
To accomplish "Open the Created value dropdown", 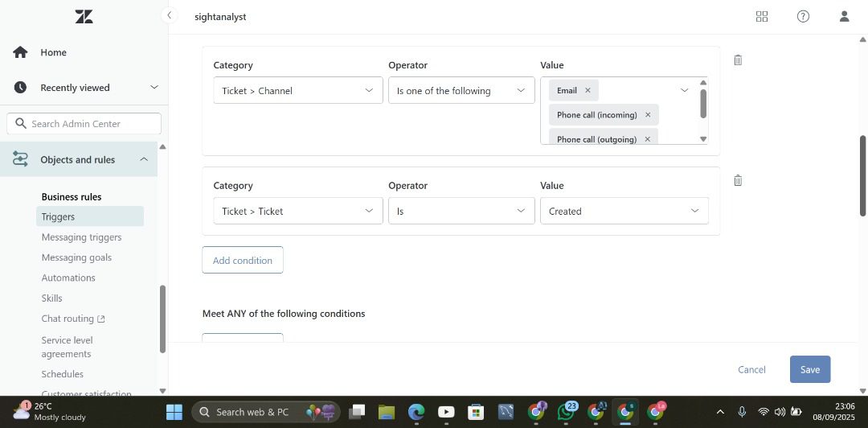I will [x=624, y=212].
